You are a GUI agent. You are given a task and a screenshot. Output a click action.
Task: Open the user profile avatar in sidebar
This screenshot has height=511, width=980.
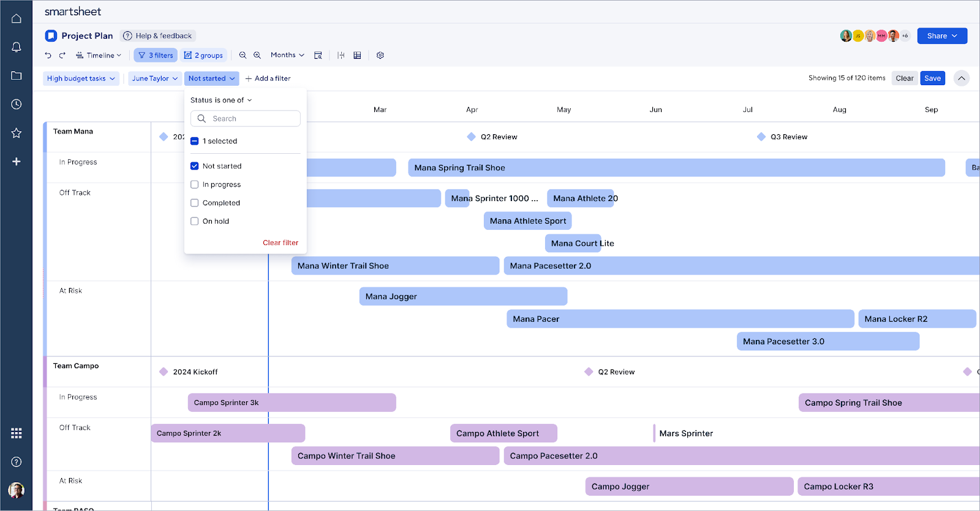point(17,490)
